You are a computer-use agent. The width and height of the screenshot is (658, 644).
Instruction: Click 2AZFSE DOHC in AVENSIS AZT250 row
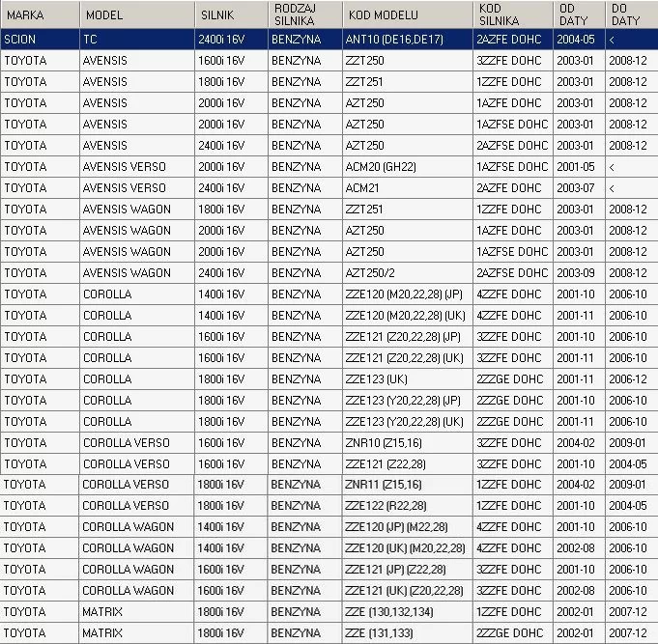pyautogui.click(x=513, y=146)
